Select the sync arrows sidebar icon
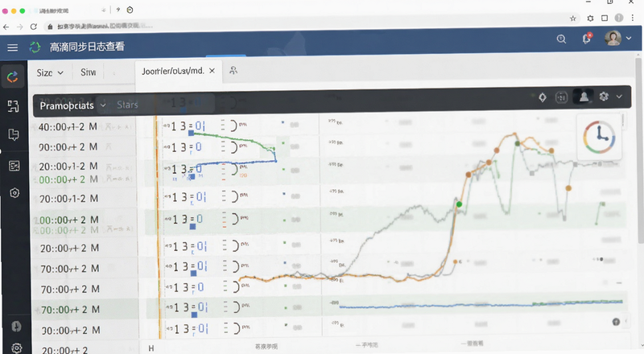The width and height of the screenshot is (644, 354). pyautogui.click(x=13, y=76)
